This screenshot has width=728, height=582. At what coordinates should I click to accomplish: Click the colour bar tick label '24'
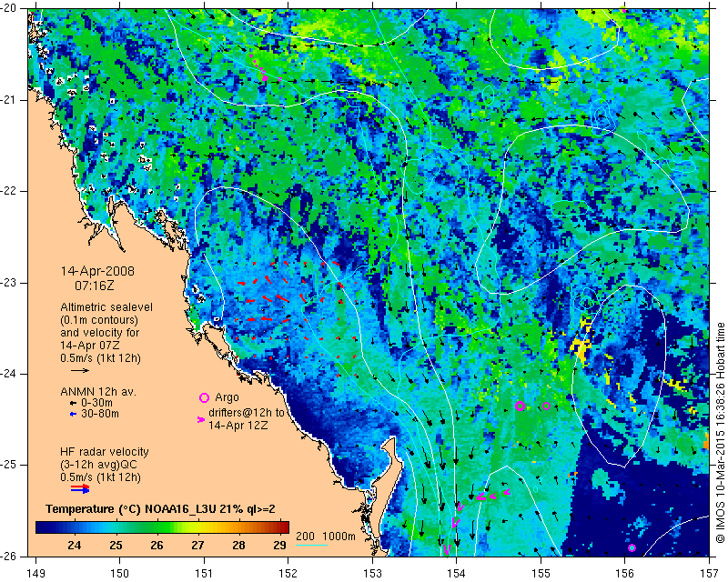point(75,546)
